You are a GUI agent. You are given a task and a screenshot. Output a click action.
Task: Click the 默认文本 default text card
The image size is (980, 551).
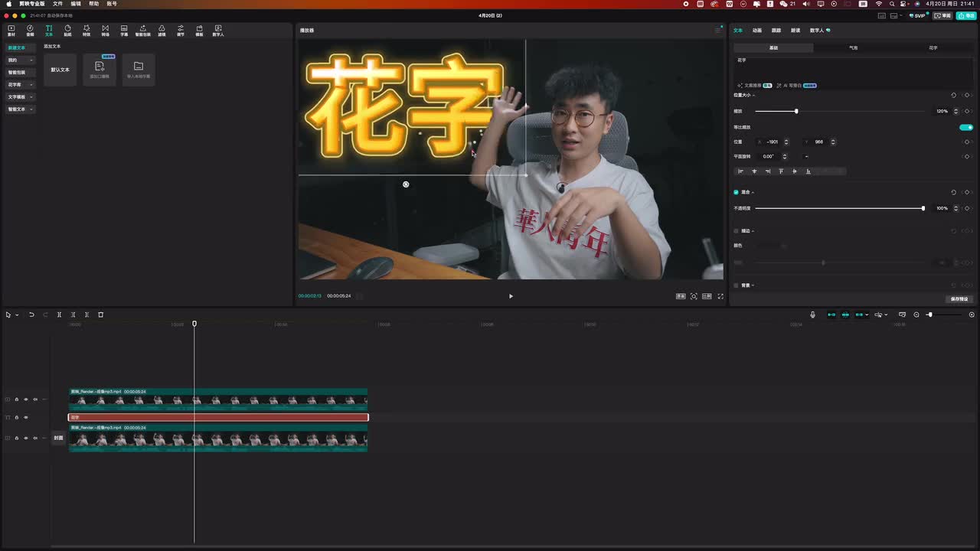[60, 70]
